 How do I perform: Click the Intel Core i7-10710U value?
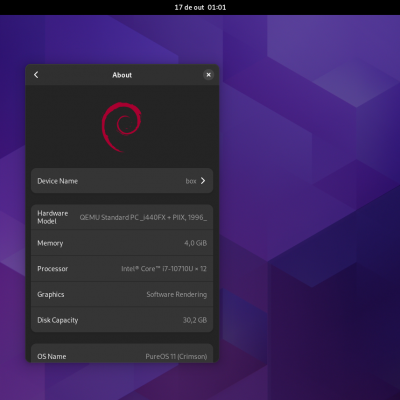point(164,269)
